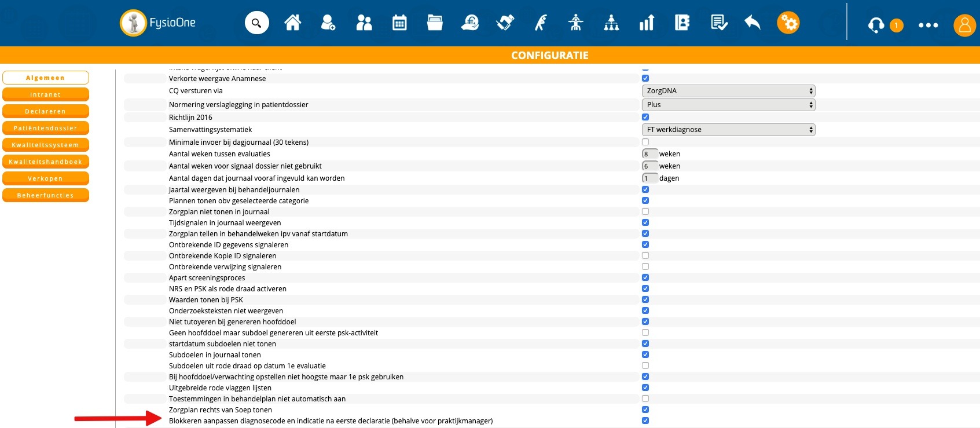
Task: Switch to the Declareren section
Action: point(46,111)
